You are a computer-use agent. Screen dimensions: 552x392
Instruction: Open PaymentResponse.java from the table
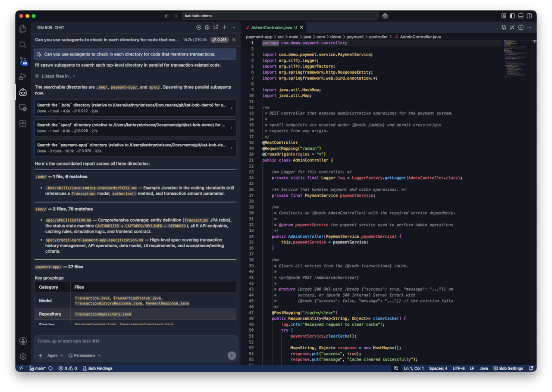(167, 303)
